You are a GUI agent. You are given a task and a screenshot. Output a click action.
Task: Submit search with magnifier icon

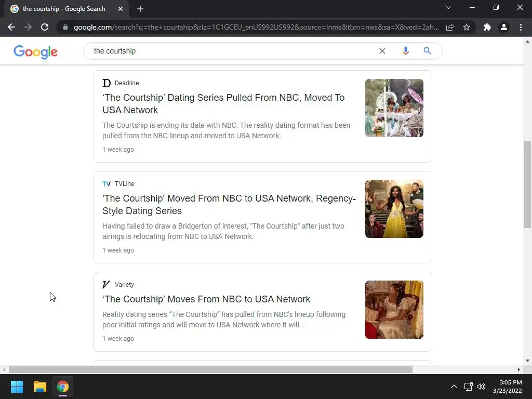pyautogui.click(x=427, y=51)
